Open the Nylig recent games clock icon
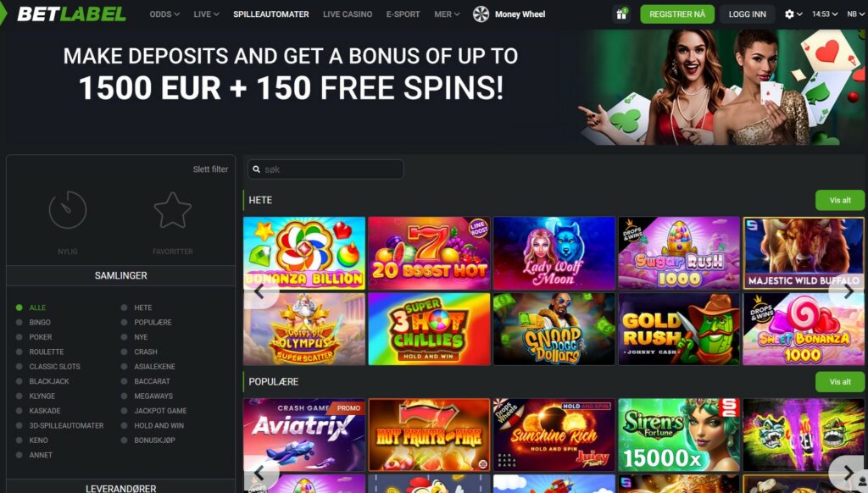 click(68, 210)
